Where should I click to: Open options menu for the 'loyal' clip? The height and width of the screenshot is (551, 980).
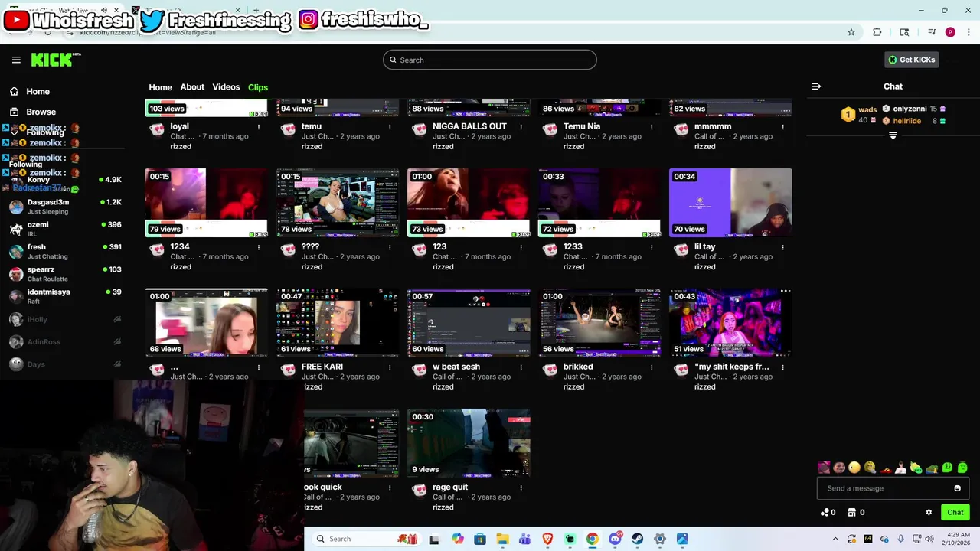(259, 127)
